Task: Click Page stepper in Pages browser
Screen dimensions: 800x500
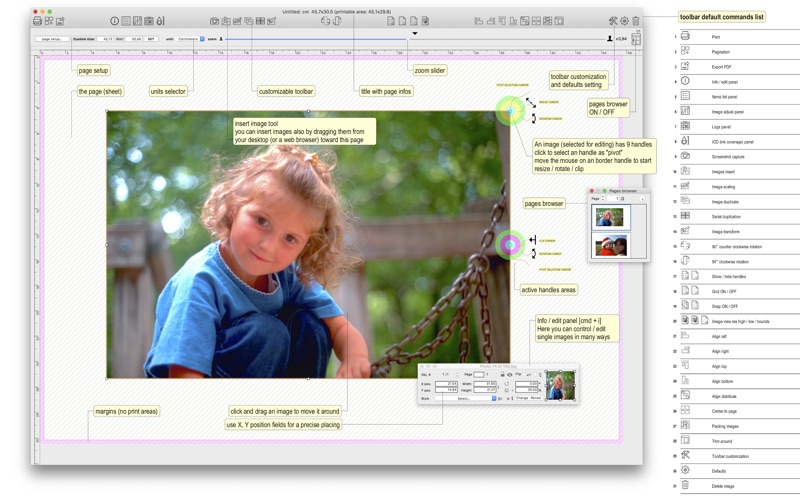Action: [x=603, y=198]
